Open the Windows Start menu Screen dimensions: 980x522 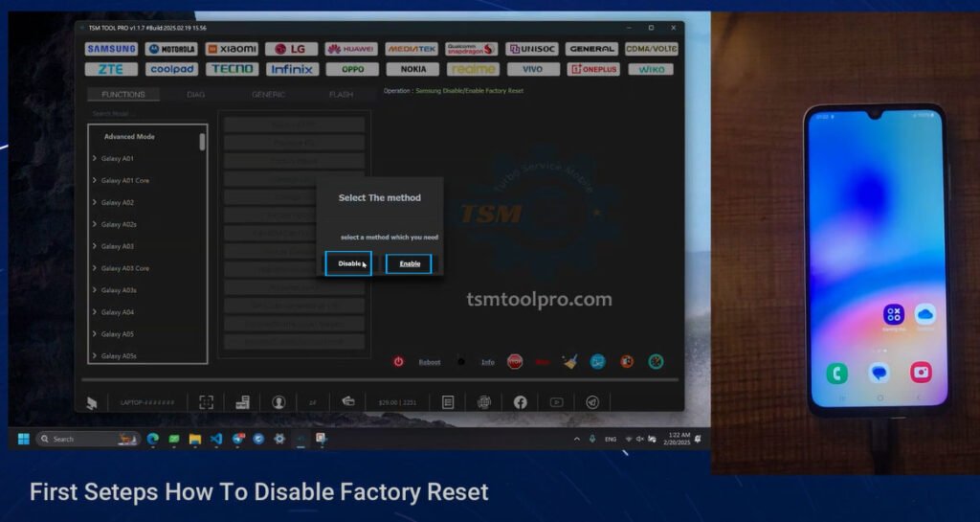pyautogui.click(x=23, y=439)
